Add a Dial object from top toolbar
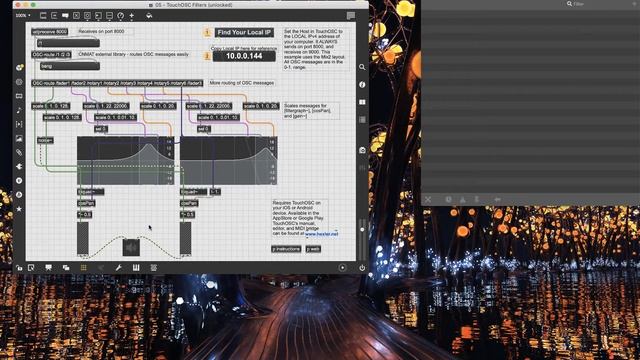This screenshot has width=640, height=360. [120, 16]
